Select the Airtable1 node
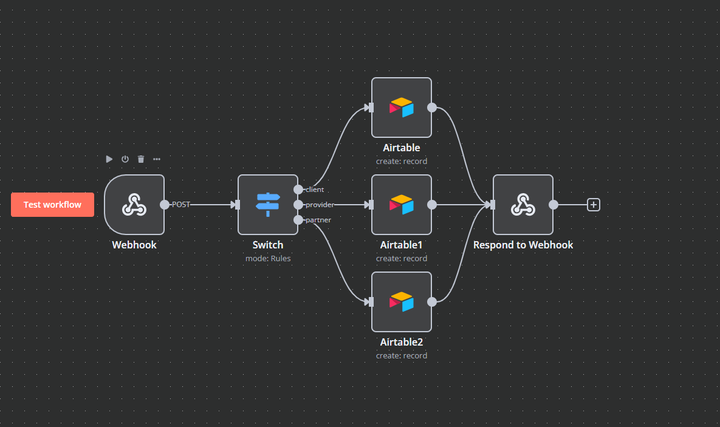Viewport: 720px width, 427px height. [401, 205]
